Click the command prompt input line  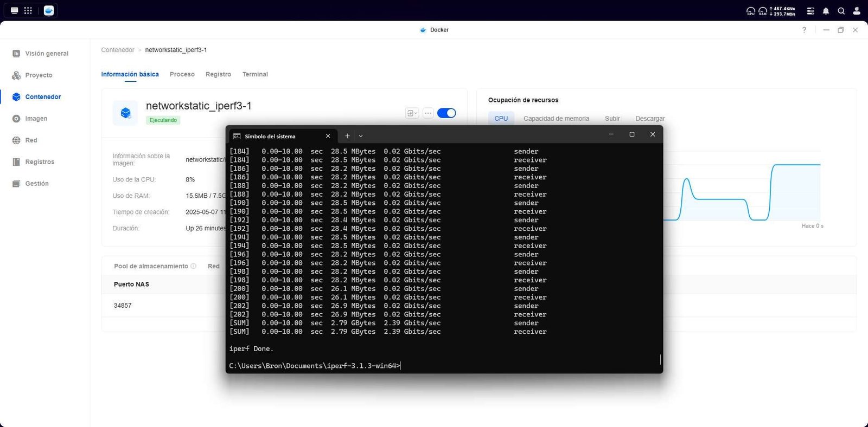(x=315, y=366)
